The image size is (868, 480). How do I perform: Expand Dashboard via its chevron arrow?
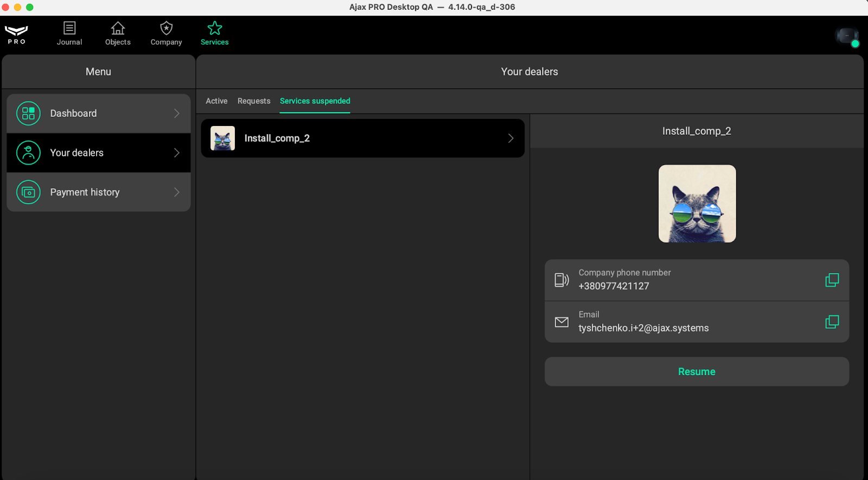[x=177, y=113]
